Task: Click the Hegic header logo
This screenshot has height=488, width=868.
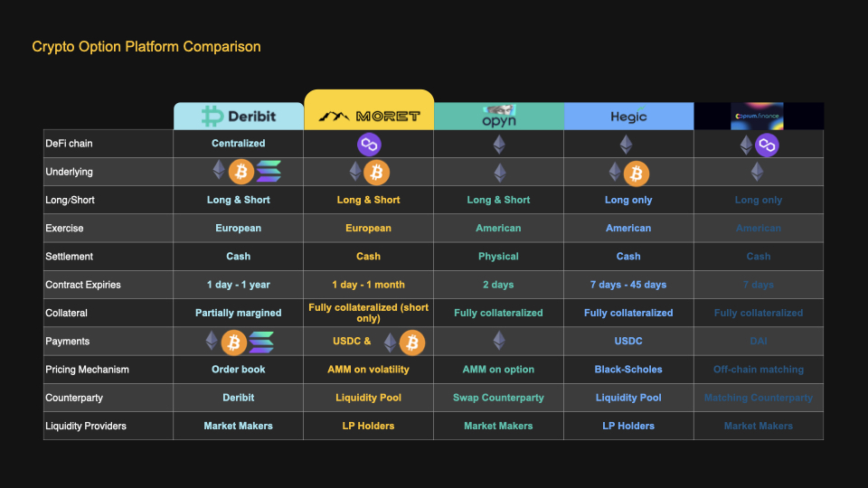Action: 628,117
